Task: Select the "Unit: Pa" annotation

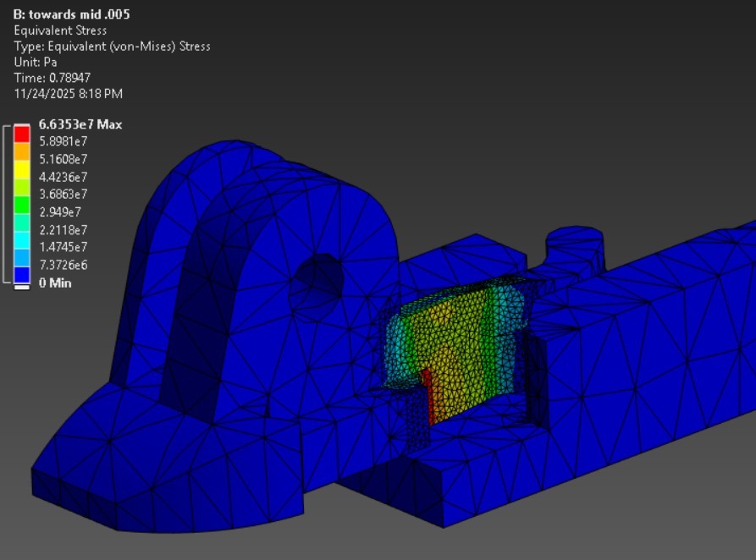Action: (x=35, y=60)
